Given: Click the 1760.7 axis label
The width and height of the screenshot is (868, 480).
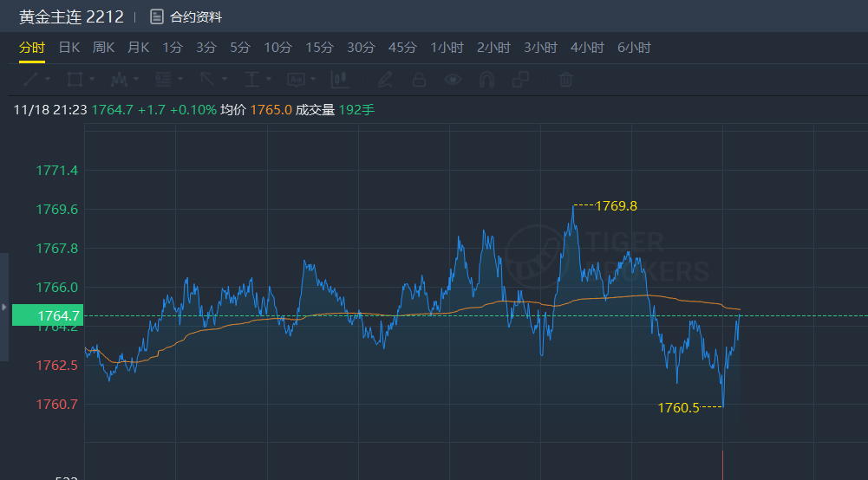Looking at the screenshot, I should (57, 405).
